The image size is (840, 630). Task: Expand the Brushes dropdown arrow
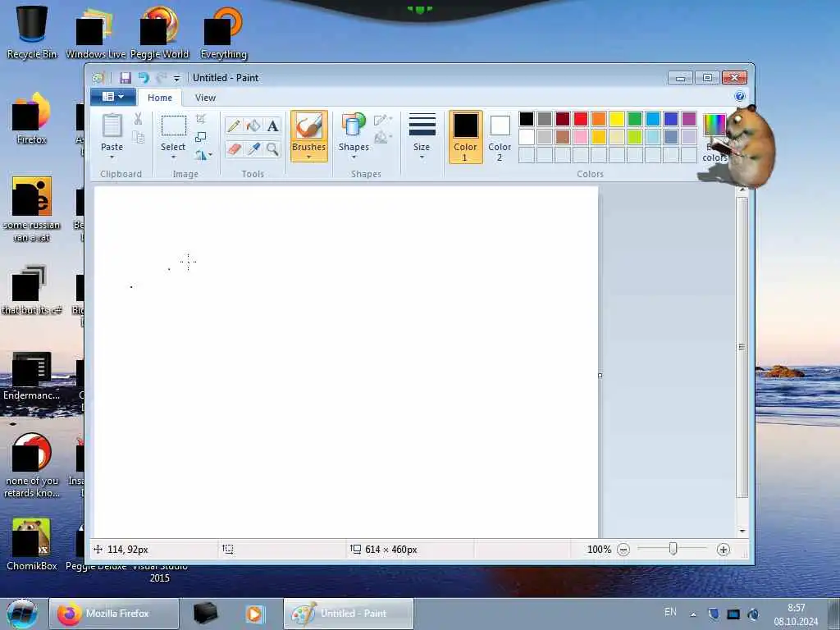coord(309,157)
